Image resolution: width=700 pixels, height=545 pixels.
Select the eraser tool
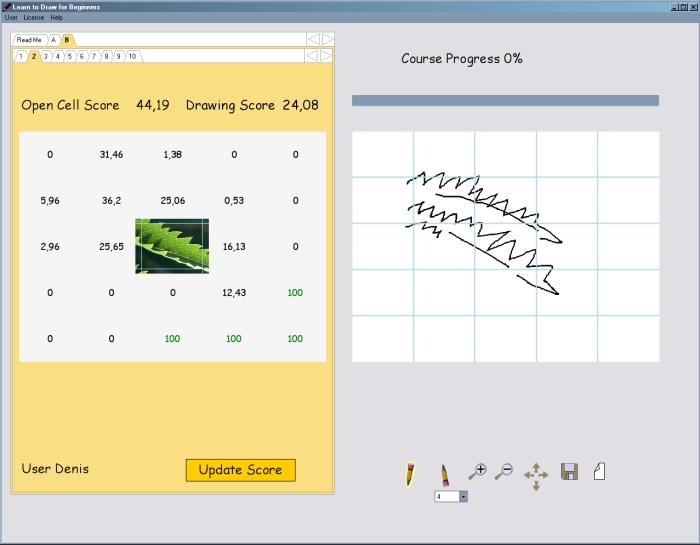click(445, 473)
